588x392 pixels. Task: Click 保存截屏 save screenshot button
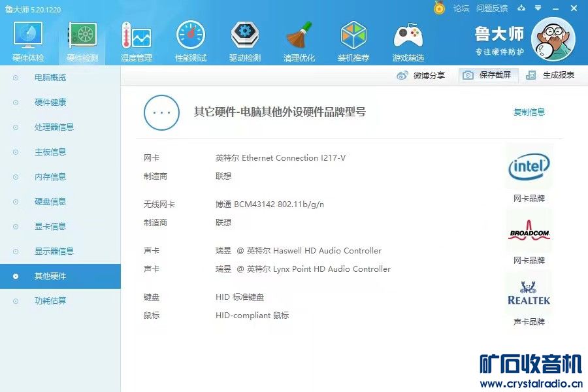488,75
